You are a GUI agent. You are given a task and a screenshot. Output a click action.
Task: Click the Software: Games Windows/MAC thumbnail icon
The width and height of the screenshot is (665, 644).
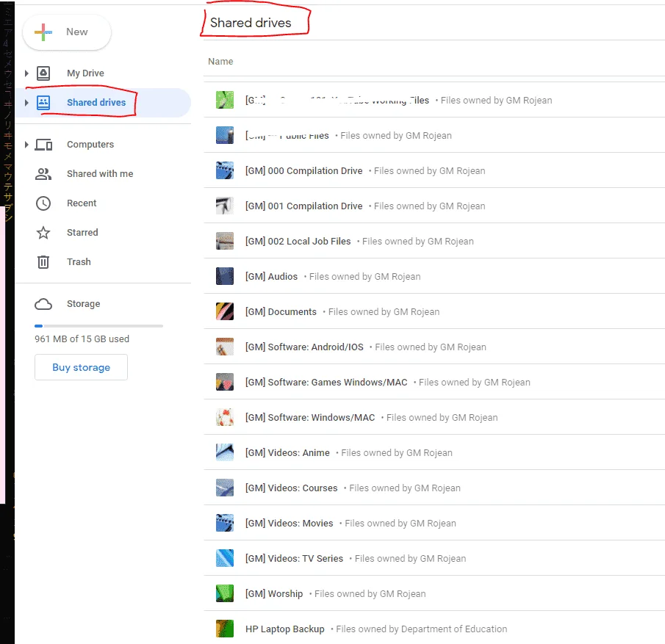click(x=225, y=382)
